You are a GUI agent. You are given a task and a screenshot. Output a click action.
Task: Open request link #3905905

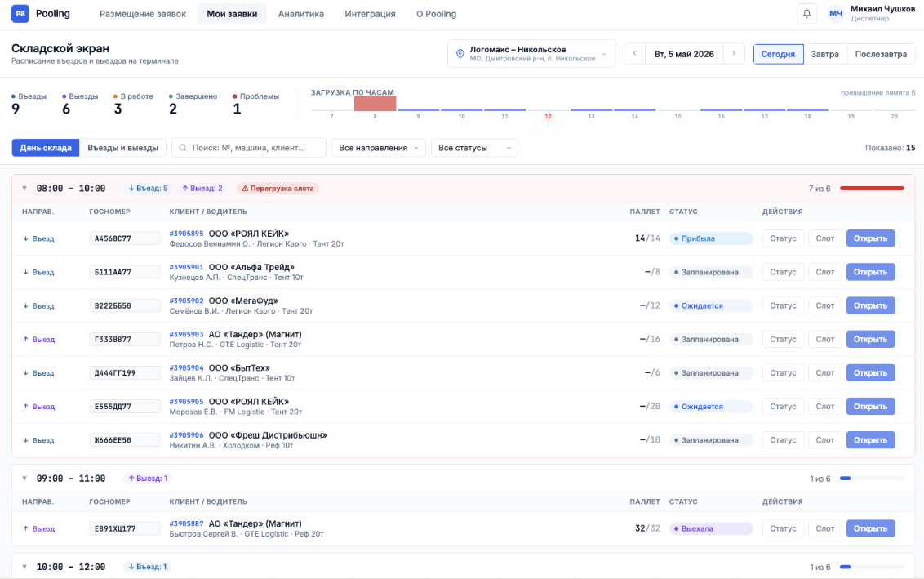[186, 402]
